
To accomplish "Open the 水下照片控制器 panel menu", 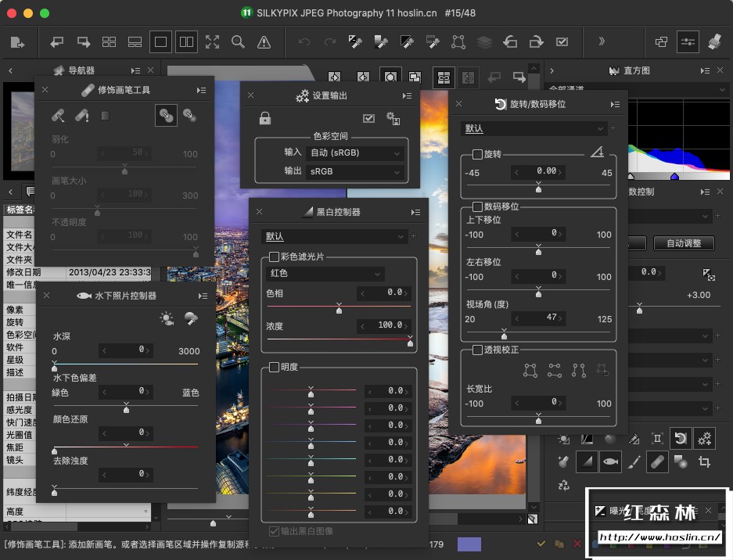I will click(203, 296).
